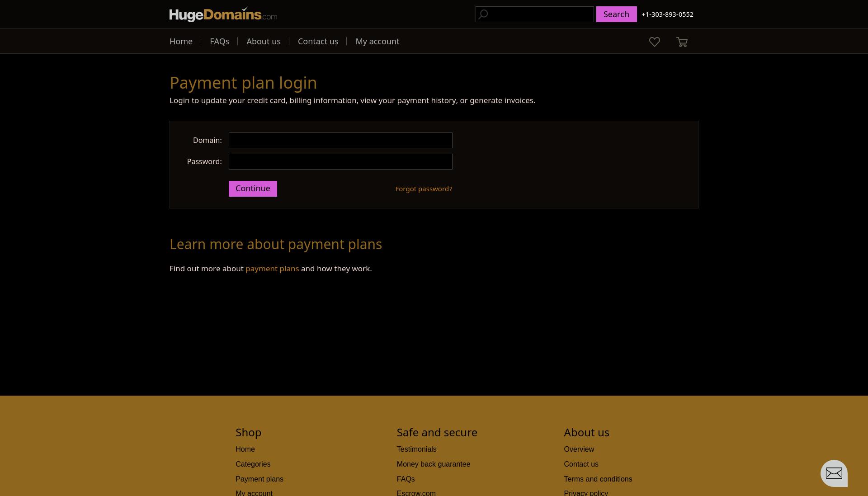
Task: Click the phone number +1-303-893-0552
Action: tap(667, 14)
